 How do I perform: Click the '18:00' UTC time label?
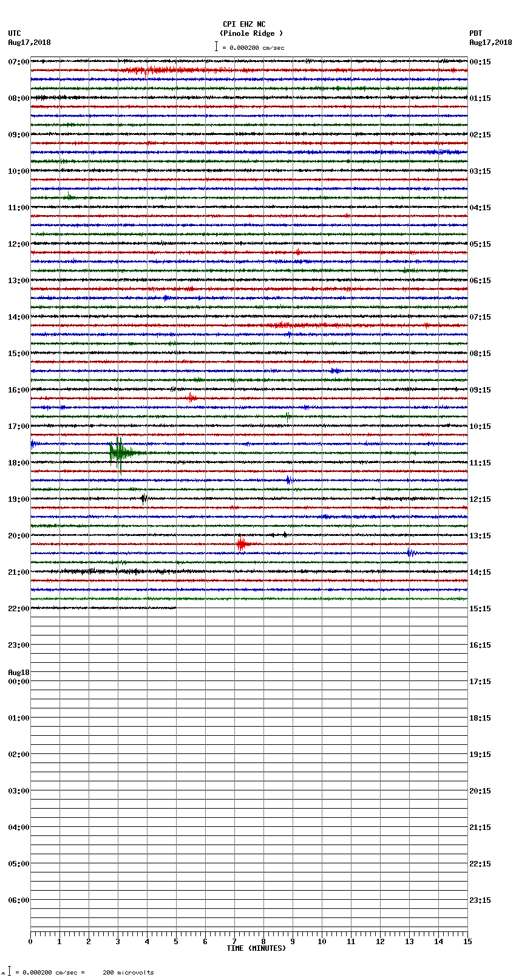[19, 463]
